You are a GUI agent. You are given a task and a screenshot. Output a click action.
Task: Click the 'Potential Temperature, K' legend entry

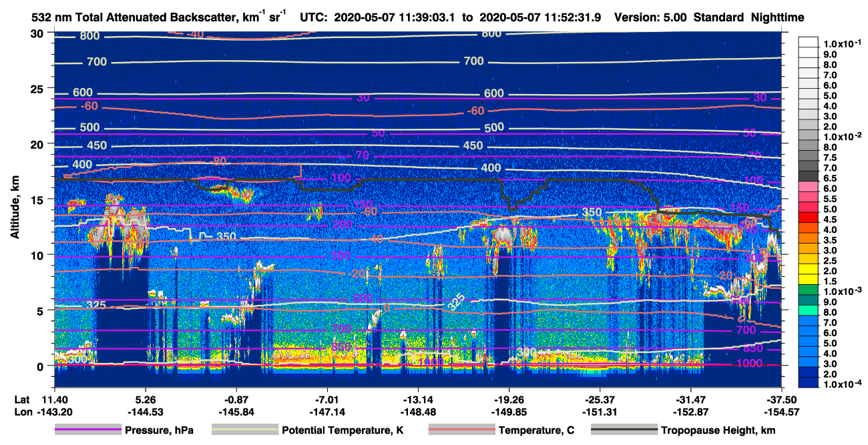pyautogui.click(x=343, y=430)
